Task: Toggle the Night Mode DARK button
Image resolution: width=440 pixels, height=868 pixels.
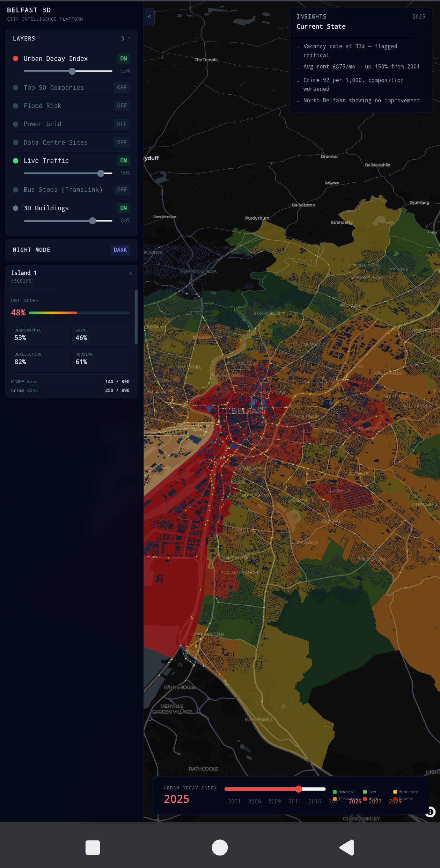Action: [x=120, y=250]
